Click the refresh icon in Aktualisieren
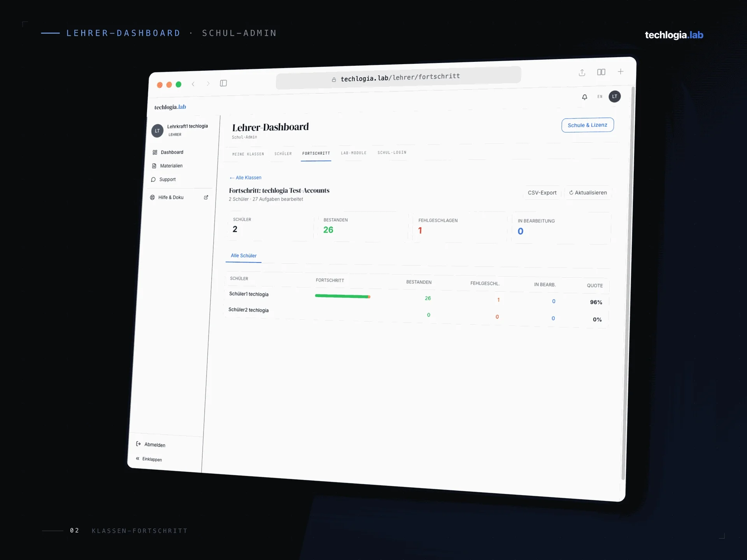Image resolution: width=747 pixels, height=560 pixels. pos(571,192)
